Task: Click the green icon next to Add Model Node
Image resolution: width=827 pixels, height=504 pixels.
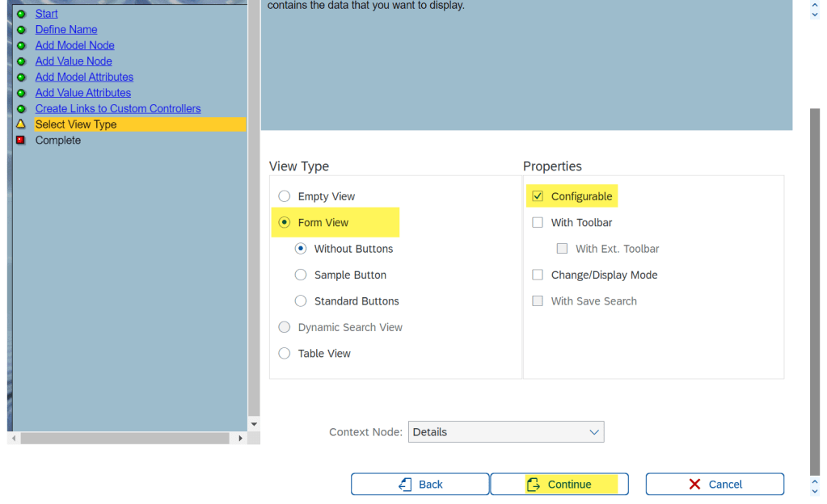Action: (21, 45)
